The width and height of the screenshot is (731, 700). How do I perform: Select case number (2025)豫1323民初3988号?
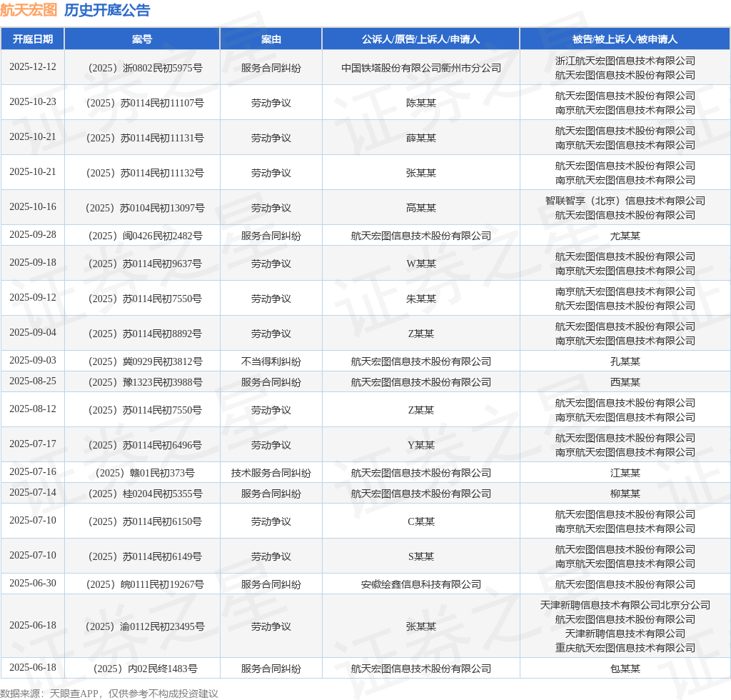[145, 382]
